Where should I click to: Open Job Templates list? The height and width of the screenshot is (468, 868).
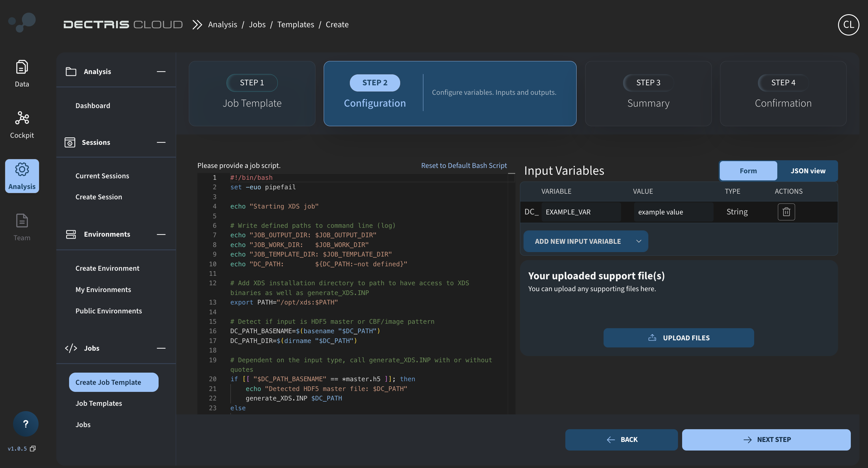pos(98,403)
